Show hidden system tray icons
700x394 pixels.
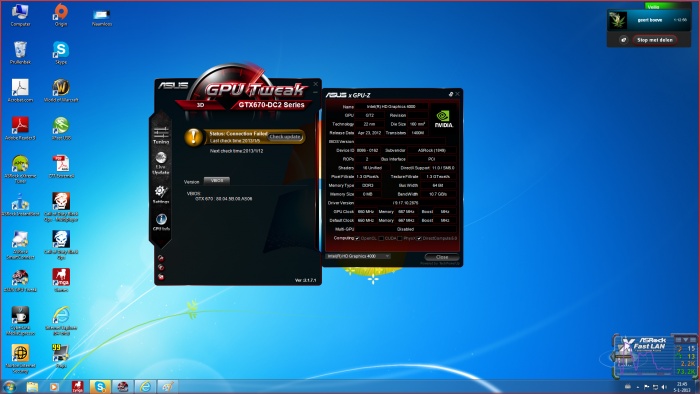638,387
